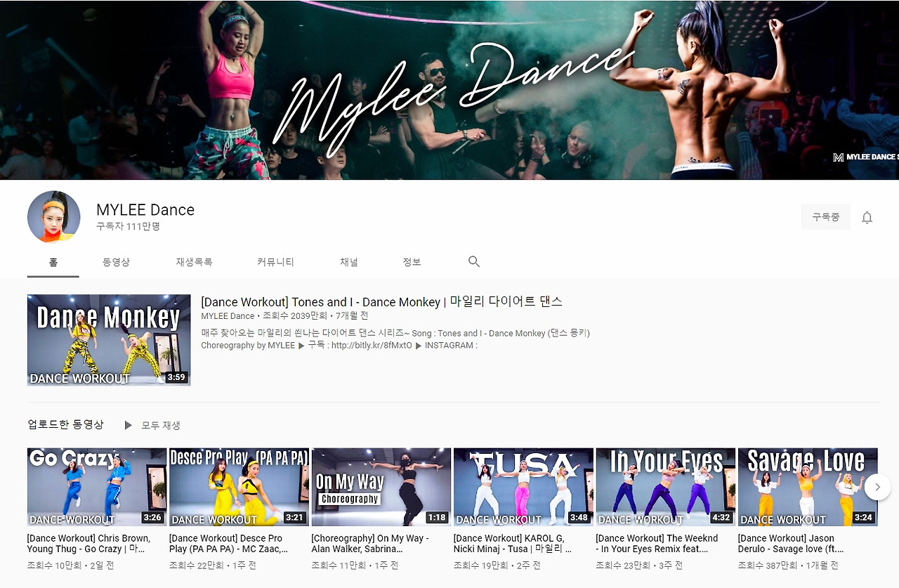Click the 모두 재생 link

[x=161, y=425]
